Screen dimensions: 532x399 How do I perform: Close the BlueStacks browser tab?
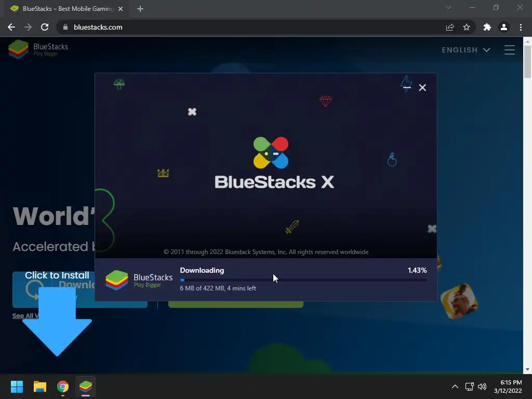pos(121,9)
